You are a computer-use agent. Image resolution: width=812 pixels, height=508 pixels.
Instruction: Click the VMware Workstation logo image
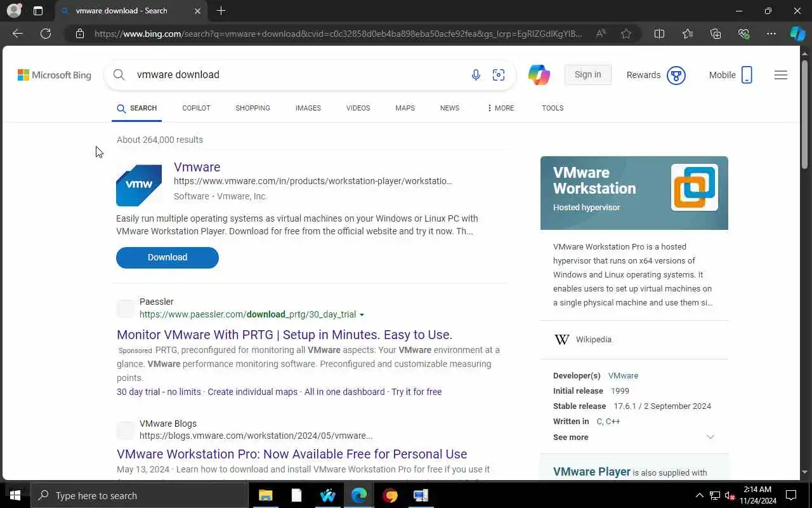[695, 187]
